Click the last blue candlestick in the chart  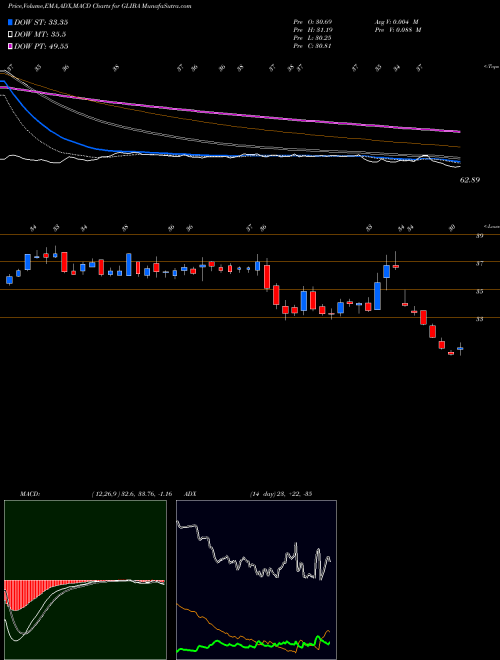[460, 349]
